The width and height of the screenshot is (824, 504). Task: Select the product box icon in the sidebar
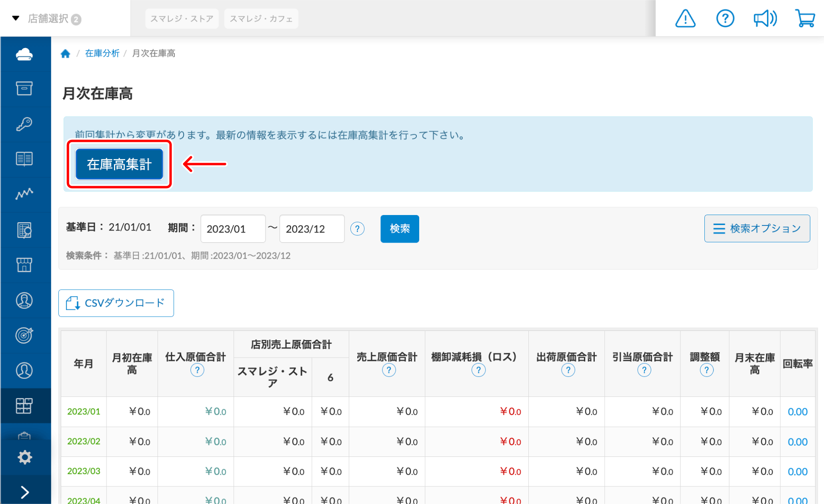coord(25,89)
